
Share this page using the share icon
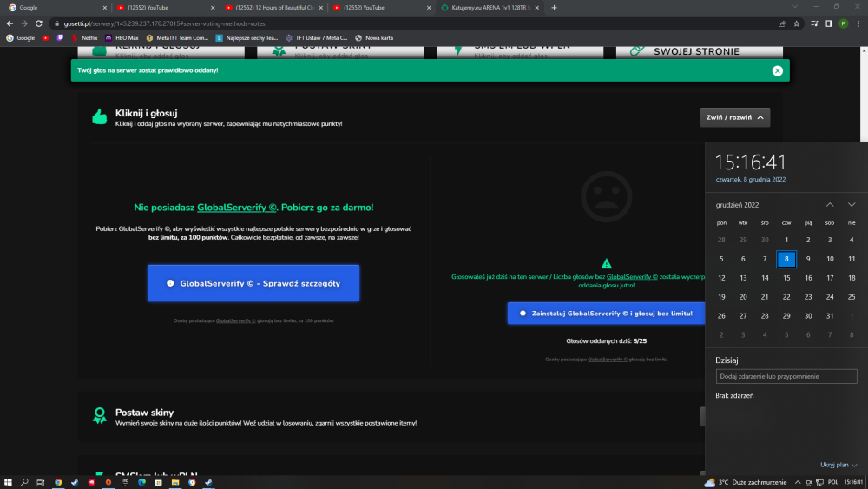[782, 23]
